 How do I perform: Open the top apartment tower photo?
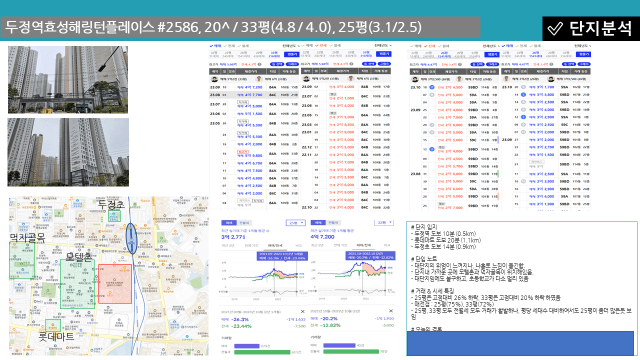(68, 80)
